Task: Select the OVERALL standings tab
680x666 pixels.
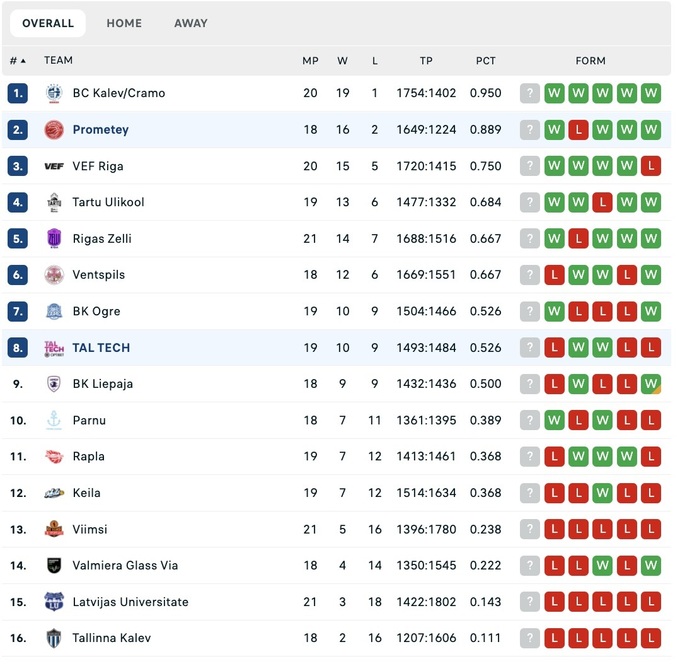Action: [48, 23]
